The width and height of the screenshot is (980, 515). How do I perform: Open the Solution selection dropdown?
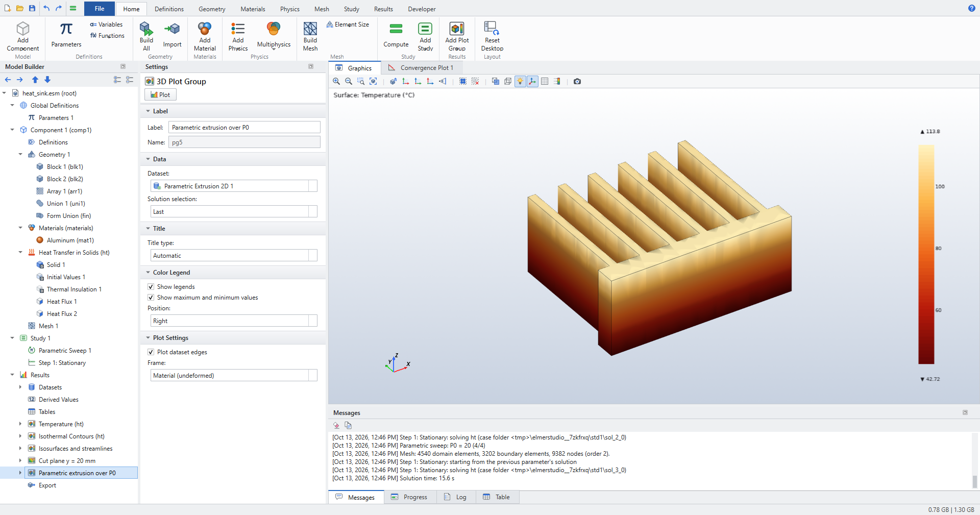click(234, 212)
